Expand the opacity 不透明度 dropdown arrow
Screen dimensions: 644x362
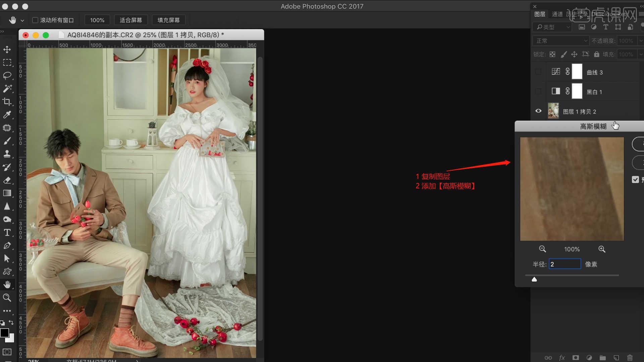pyautogui.click(x=640, y=41)
